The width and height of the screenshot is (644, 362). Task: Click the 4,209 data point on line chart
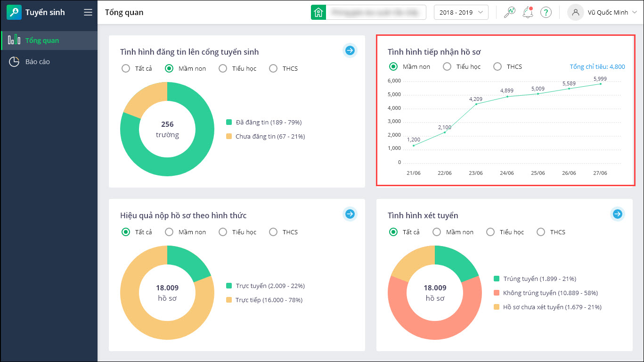pos(476,104)
